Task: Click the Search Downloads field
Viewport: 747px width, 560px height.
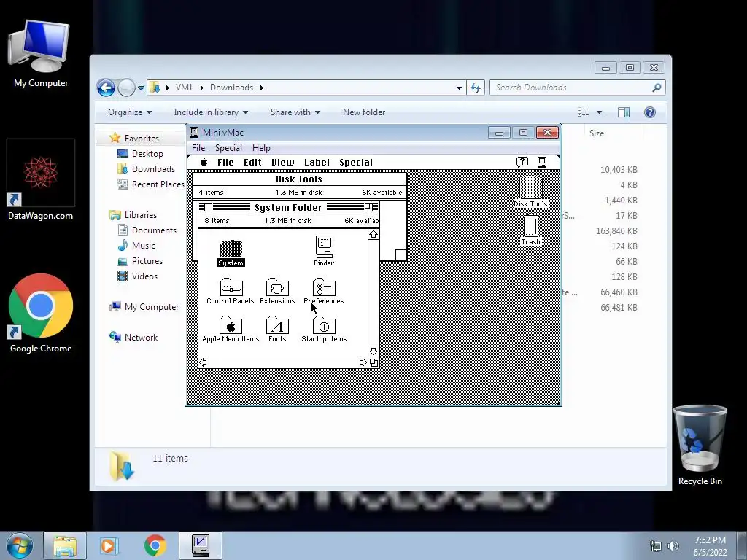Action: (x=578, y=87)
